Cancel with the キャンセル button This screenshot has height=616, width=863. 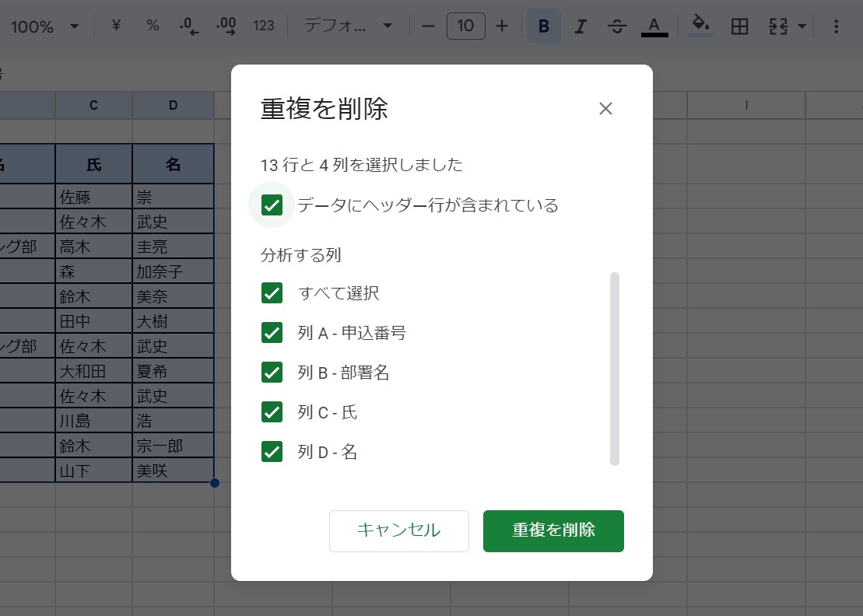(x=399, y=530)
